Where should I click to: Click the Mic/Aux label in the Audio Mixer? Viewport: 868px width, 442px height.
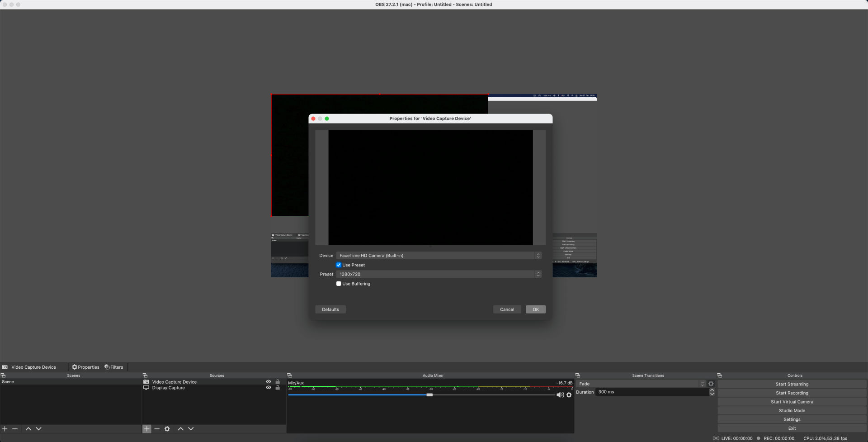click(x=296, y=383)
